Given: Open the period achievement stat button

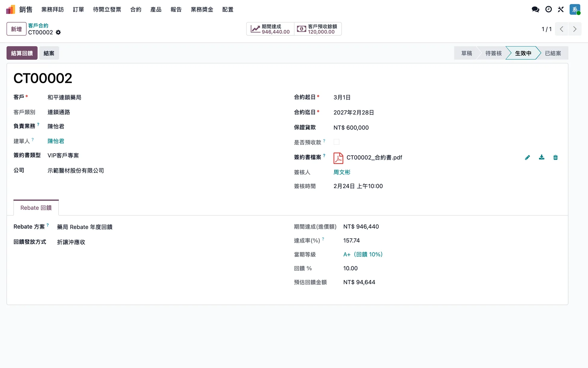Looking at the screenshot, I should [270, 29].
